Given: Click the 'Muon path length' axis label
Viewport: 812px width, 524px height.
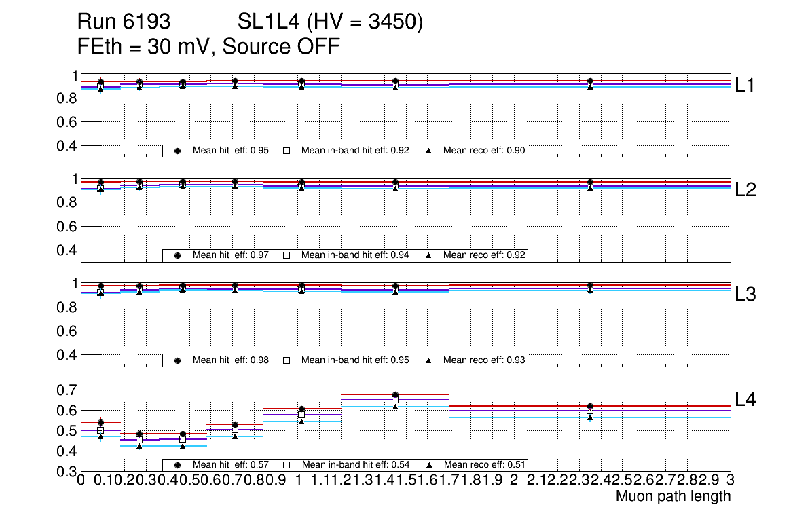Looking at the screenshot, I should point(673,497).
